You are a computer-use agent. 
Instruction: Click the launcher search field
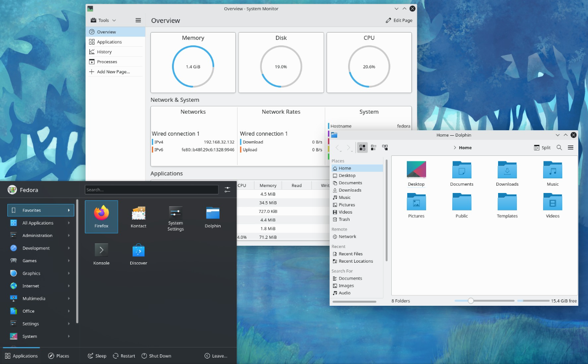151,189
